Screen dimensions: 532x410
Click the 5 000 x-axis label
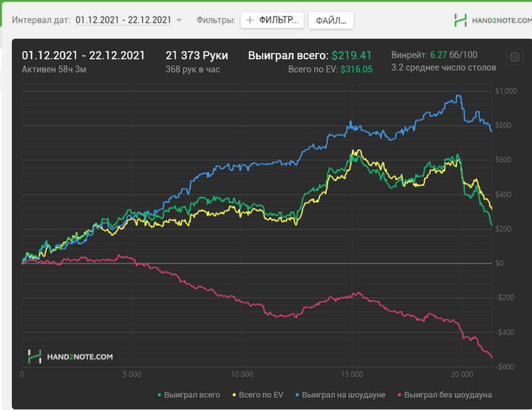[x=131, y=374]
